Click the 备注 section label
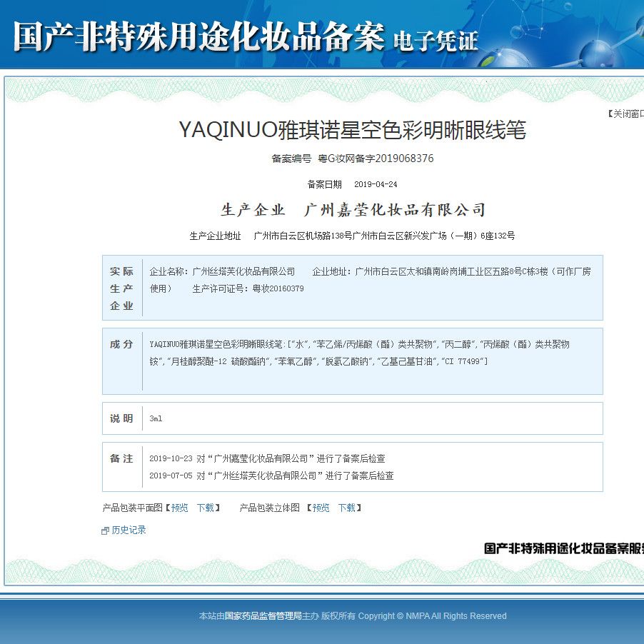The height and width of the screenshot is (644, 644). [x=121, y=458]
